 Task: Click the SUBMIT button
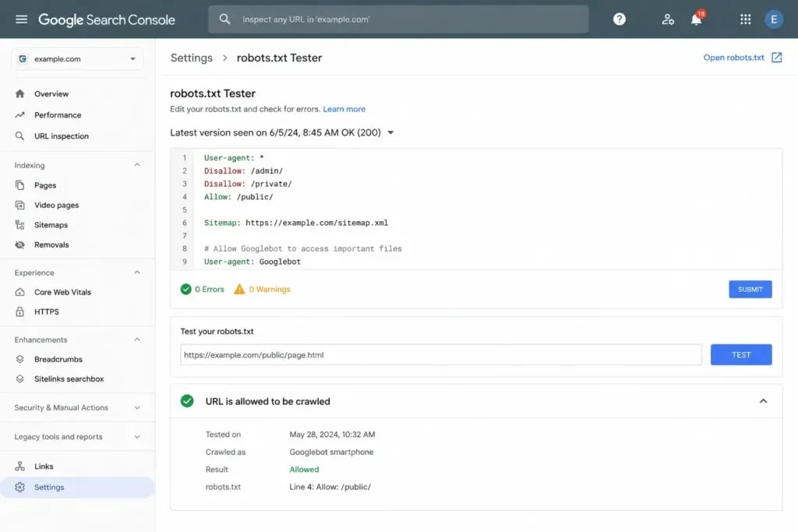pos(750,290)
